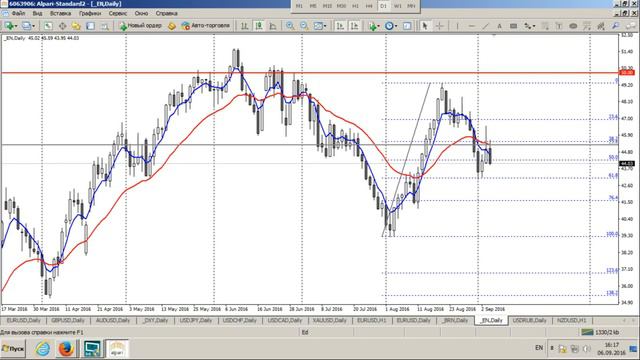The height and width of the screenshot is (360, 640).
Task: Toggle chart shift icon
Action: (x=354, y=26)
